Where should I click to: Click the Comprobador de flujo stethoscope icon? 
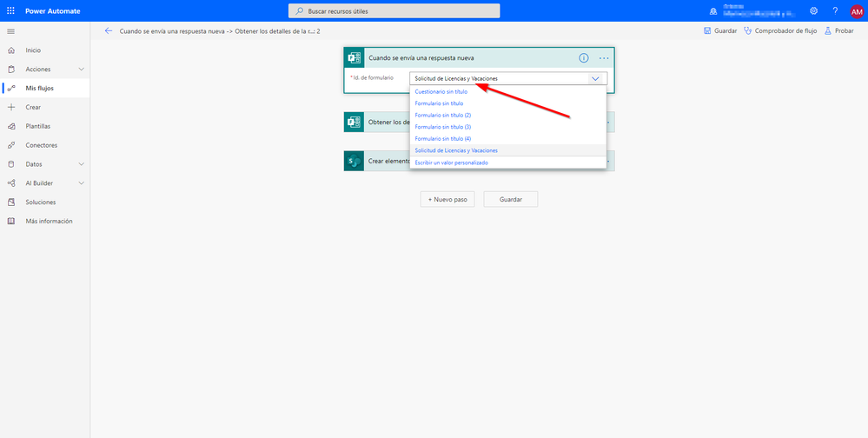click(748, 31)
